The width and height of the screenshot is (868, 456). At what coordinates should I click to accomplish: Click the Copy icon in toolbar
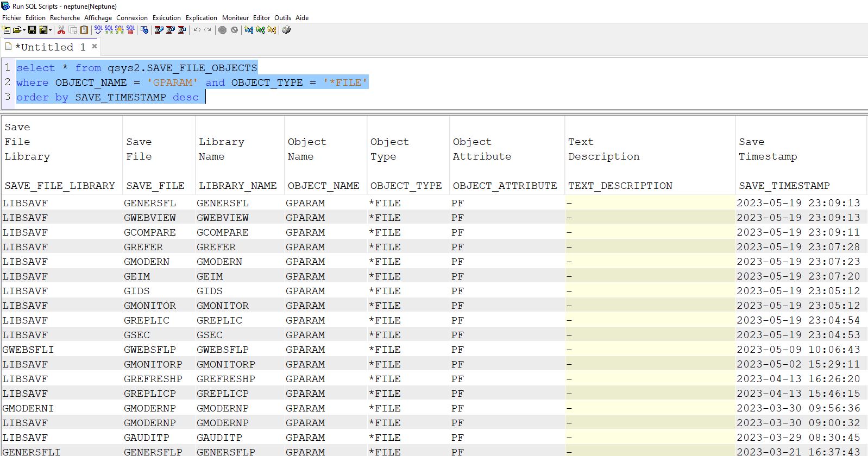point(73,30)
